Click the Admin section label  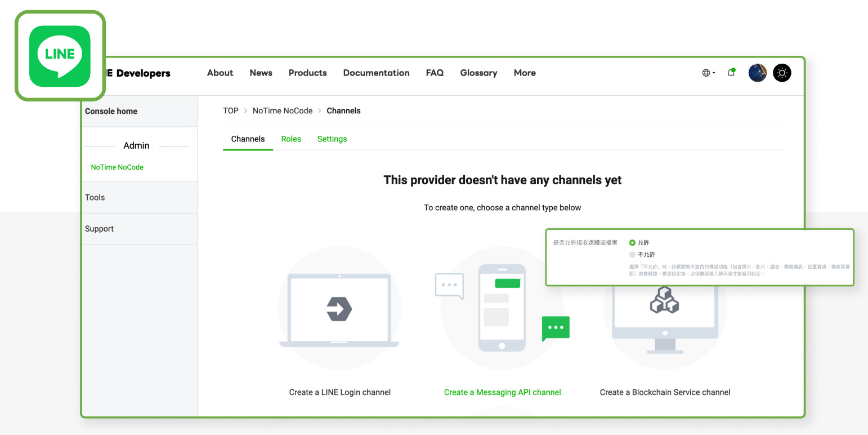click(136, 145)
